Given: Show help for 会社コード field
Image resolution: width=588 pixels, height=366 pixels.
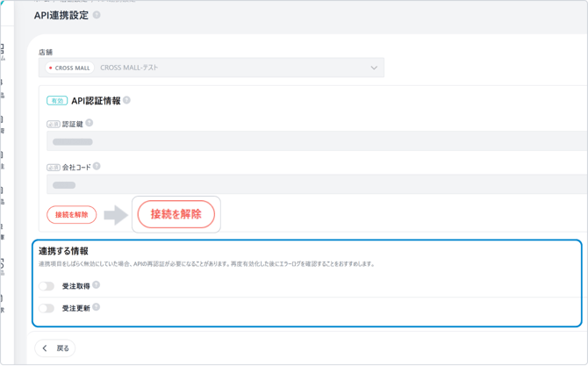Looking at the screenshot, I should pyautogui.click(x=97, y=166).
